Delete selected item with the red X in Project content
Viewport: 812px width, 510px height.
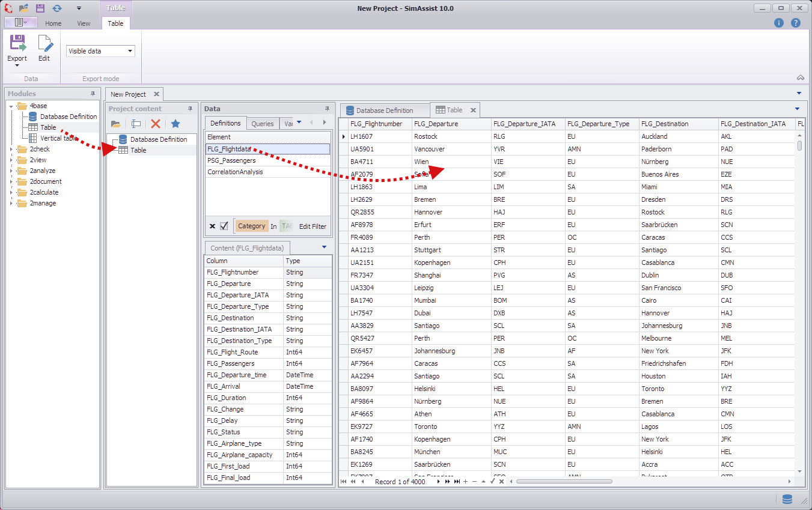[156, 123]
